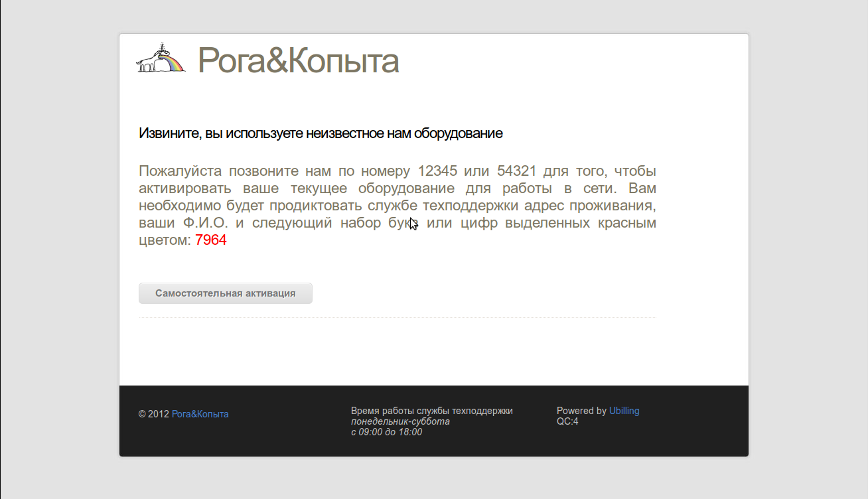Click the phone number 54321
Image resolution: width=868 pixels, height=499 pixels.
[x=517, y=171]
